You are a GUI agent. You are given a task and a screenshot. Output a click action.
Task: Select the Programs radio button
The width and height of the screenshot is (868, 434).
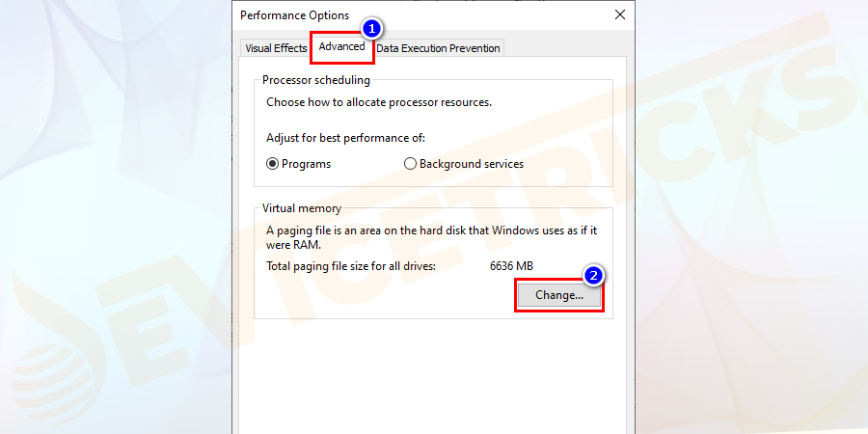pyautogui.click(x=273, y=164)
